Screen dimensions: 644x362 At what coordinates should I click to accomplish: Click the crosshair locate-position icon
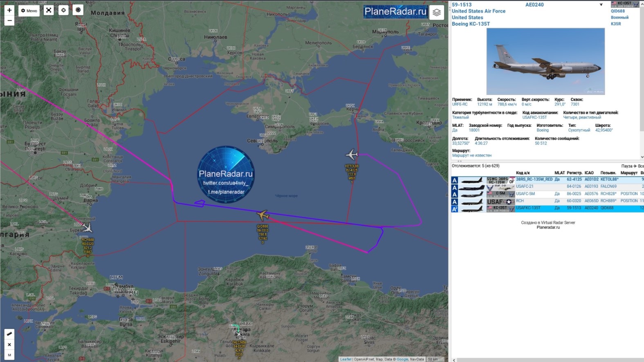(x=63, y=10)
